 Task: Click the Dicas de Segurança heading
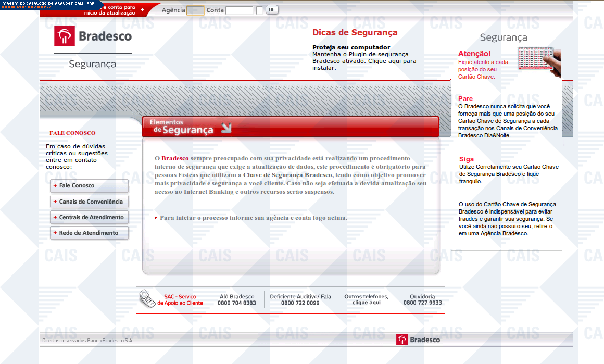click(355, 32)
